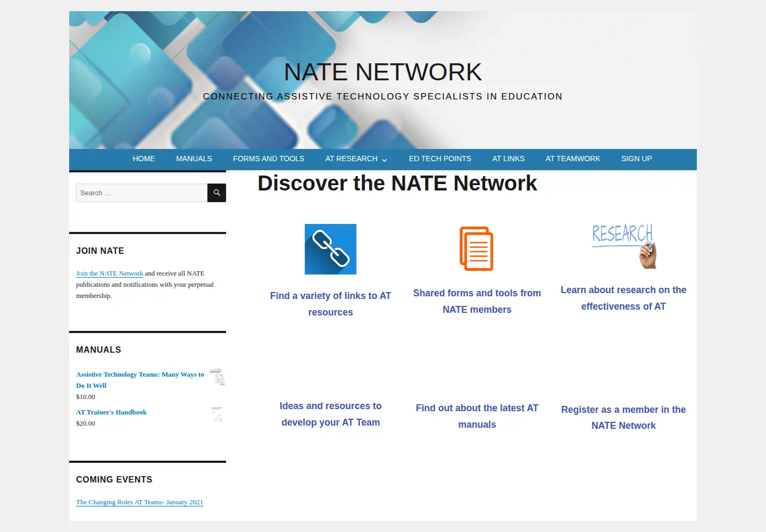766x532 pixels.
Task: Open the orange documents icon
Action: coord(477,248)
